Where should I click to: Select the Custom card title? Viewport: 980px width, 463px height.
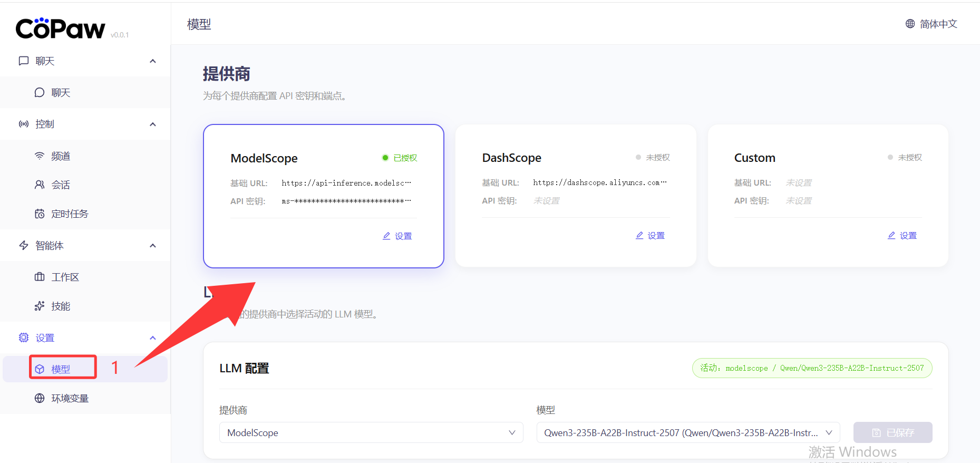(x=754, y=158)
